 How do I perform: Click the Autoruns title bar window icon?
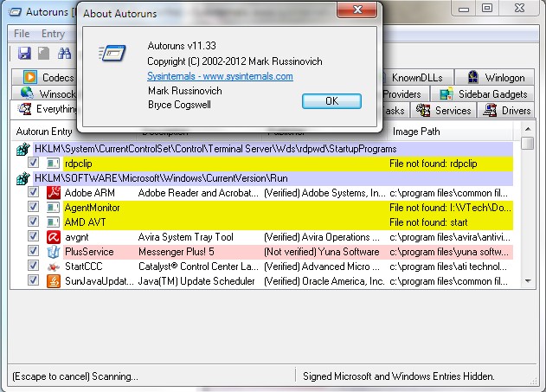(x=15, y=12)
